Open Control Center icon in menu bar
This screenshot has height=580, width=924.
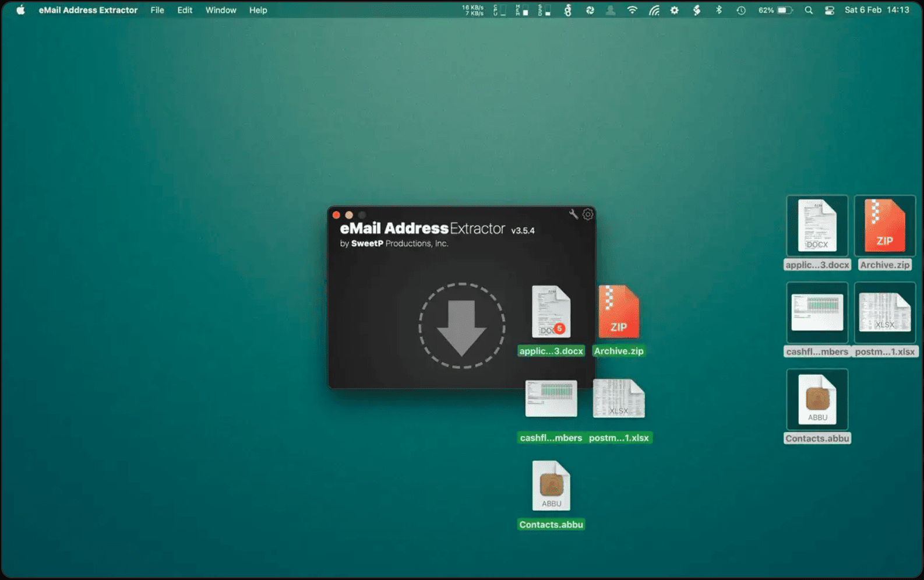pyautogui.click(x=830, y=10)
